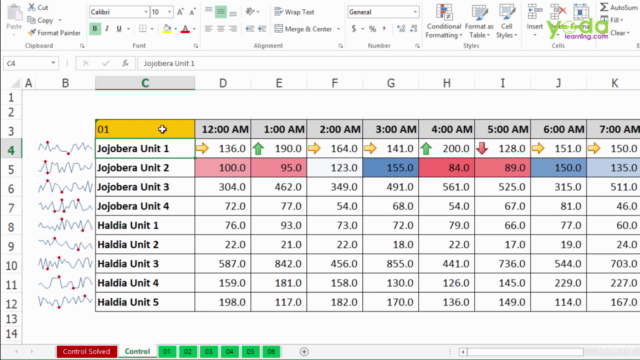This screenshot has height=360, width=640.
Task: Click Decrease Decimal icon
Action: 413,29
